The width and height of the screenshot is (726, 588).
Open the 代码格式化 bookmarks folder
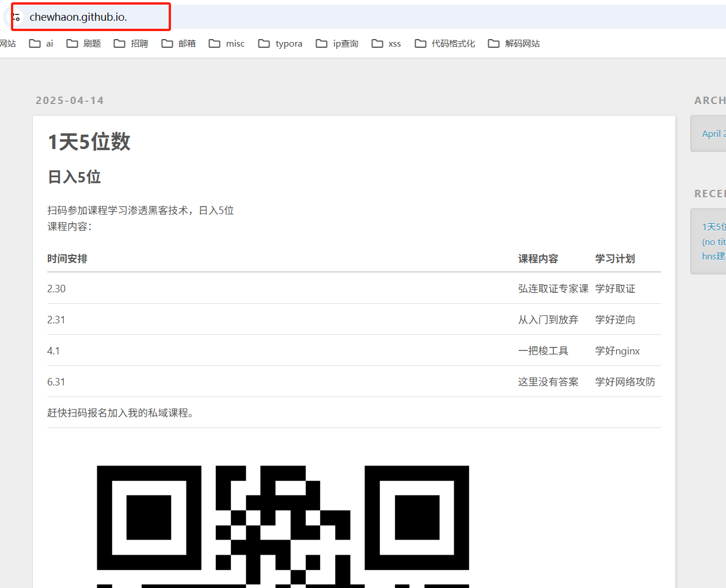[445, 44]
